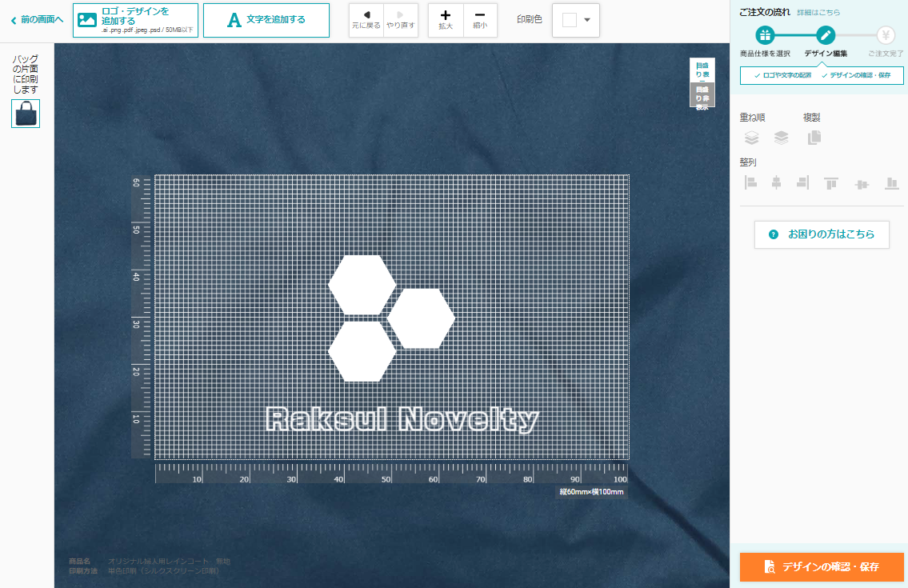908x588 pixels.
Task: Click the orange デザインの確認・保存 button
Action: pyautogui.click(x=822, y=567)
